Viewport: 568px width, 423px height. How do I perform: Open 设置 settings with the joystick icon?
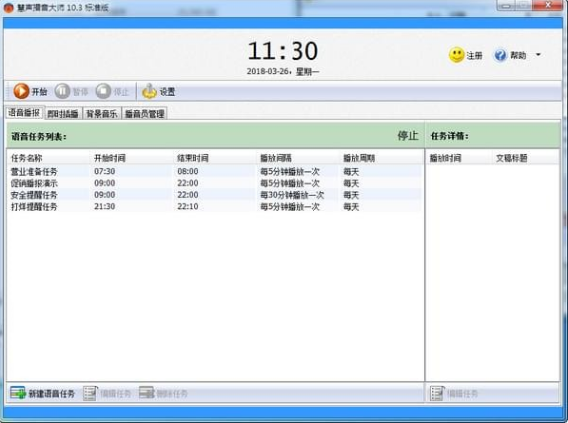pyautogui.click(x=149, y=91)
